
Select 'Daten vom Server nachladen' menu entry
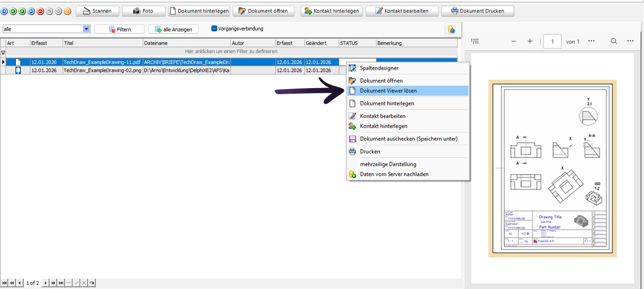click(x=394, y=174)
